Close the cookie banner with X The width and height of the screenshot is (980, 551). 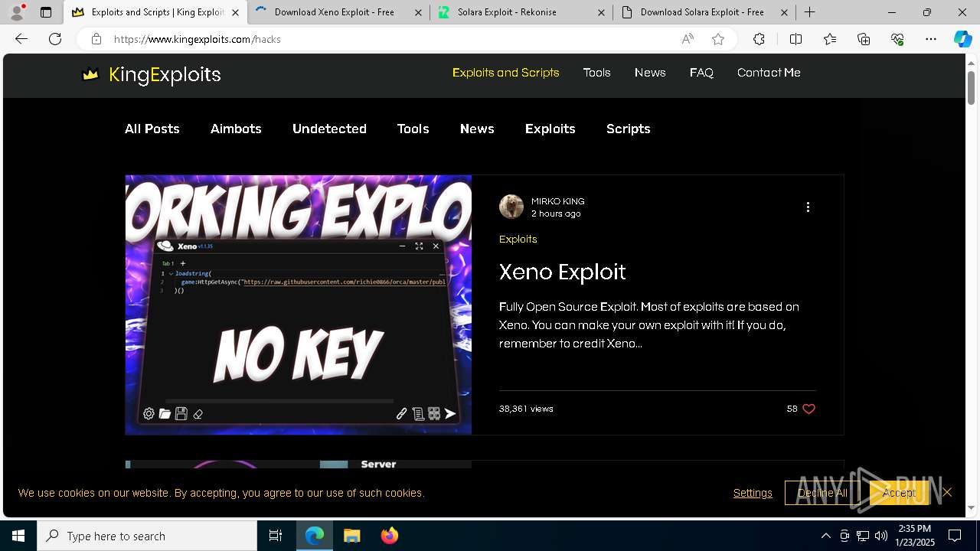947,492
